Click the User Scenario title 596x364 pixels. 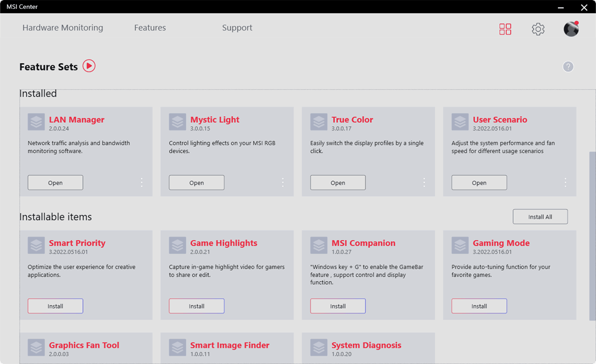(x=500, y=120)
